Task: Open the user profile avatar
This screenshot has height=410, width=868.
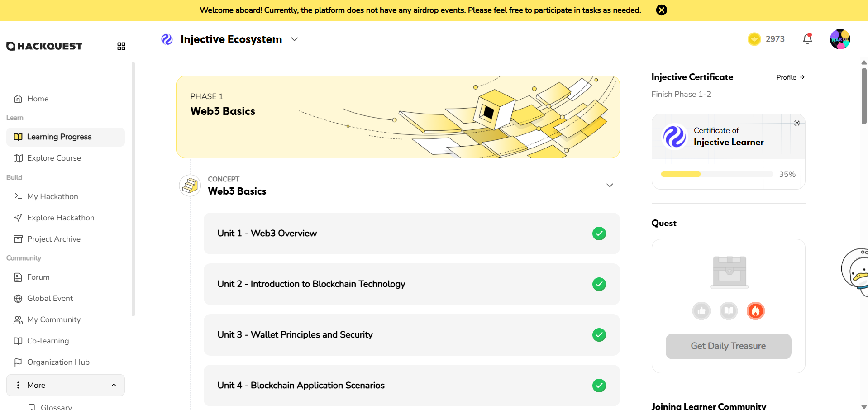Action: click(840, 39)
